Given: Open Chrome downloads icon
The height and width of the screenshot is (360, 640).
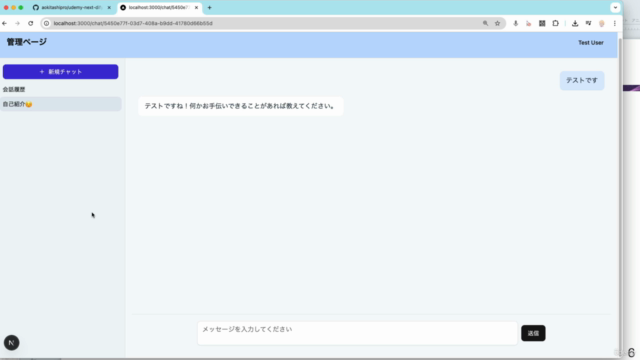Looking at the screenshot, I should point(575,23).
